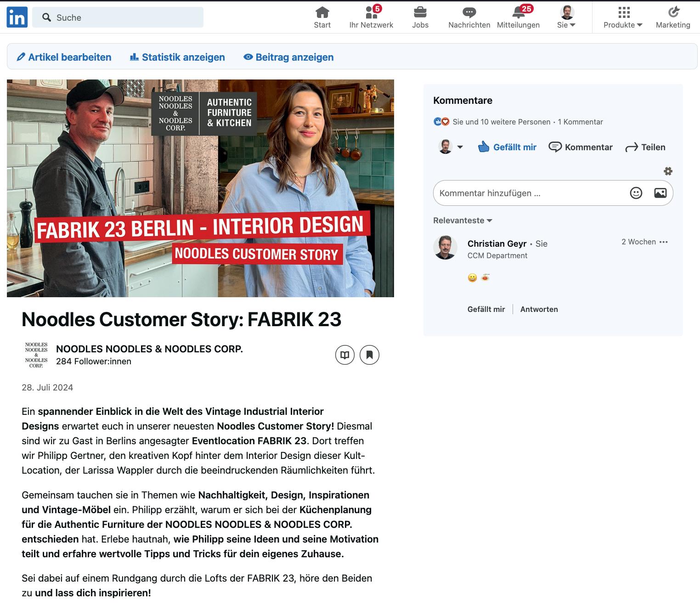Screen dimensions: 700x611
Task: Click the 2 Wochen timestamp
Action: click(x=638, y=242)
